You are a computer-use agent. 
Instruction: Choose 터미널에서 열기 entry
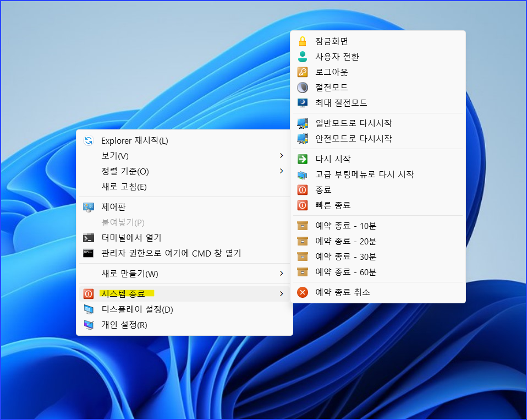pyautogui.click(x=184, y=238)
